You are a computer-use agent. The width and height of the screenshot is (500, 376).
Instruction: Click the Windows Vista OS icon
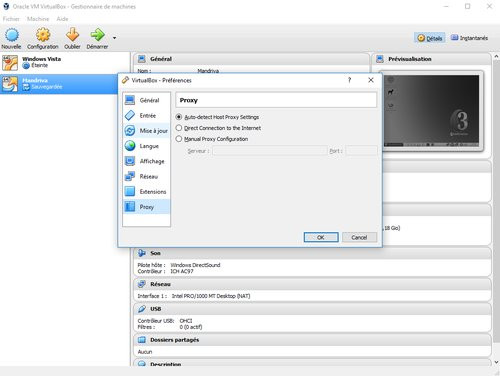(x=10, y=63)
